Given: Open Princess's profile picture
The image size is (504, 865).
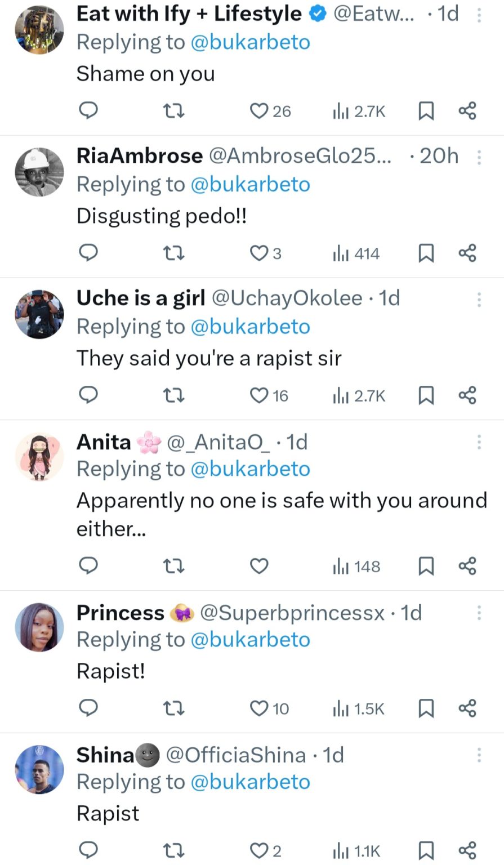Looking at the screenshot, I should pyautogui.click(x=39, y=627).
